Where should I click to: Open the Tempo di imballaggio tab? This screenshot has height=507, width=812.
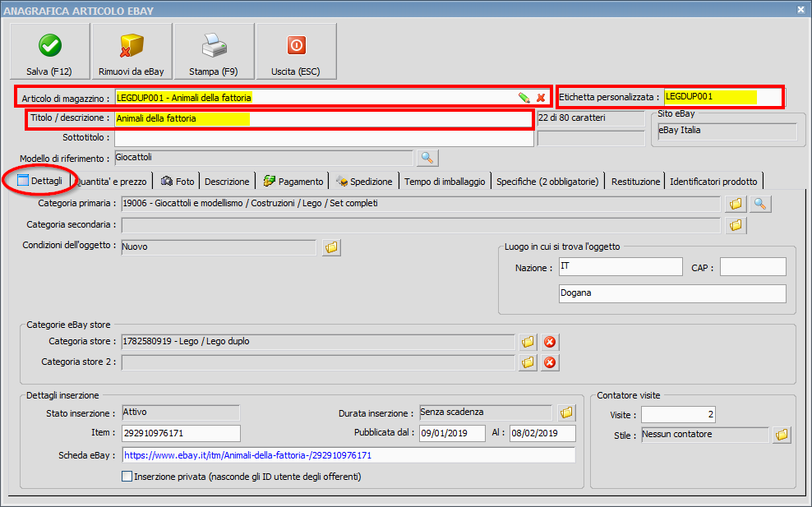coord(445,182)
